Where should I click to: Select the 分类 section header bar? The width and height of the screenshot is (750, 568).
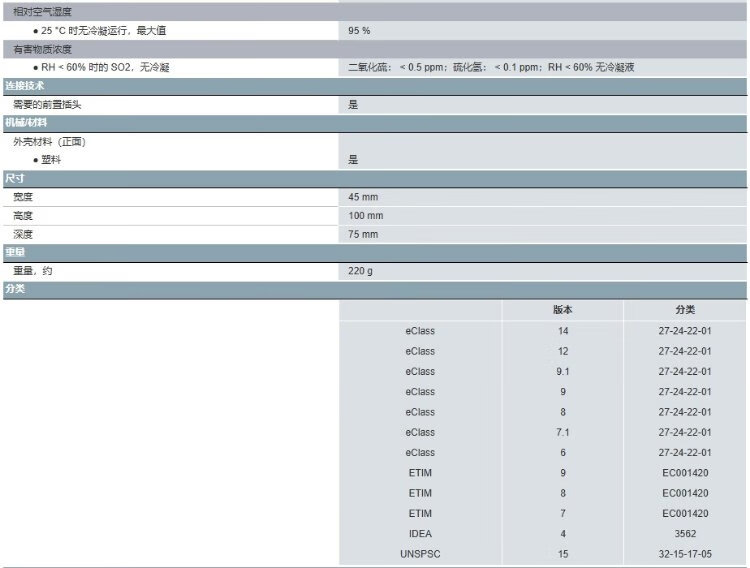(x=15, y=289)
